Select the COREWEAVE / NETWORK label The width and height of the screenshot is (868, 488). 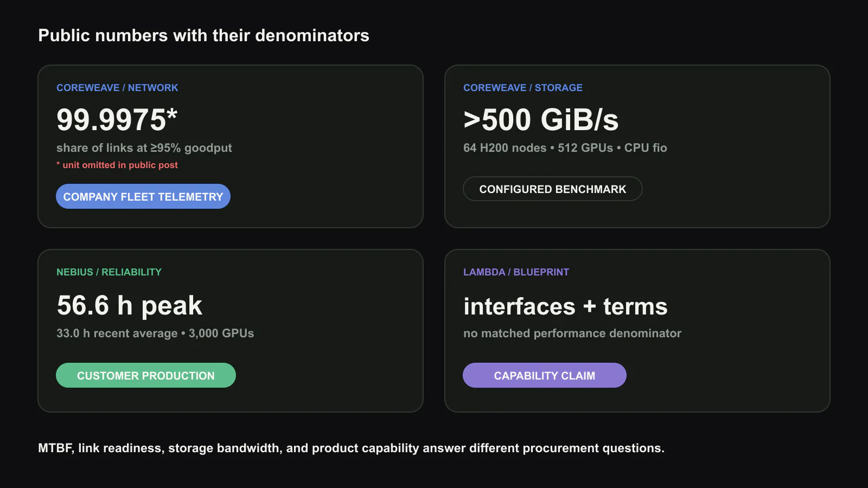pos(117,88)
